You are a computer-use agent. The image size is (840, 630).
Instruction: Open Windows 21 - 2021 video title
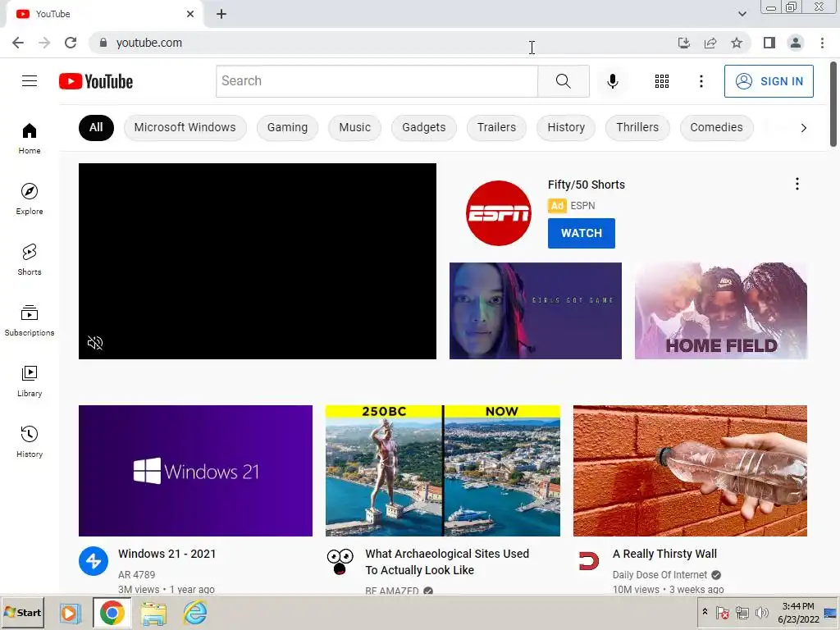167,554
